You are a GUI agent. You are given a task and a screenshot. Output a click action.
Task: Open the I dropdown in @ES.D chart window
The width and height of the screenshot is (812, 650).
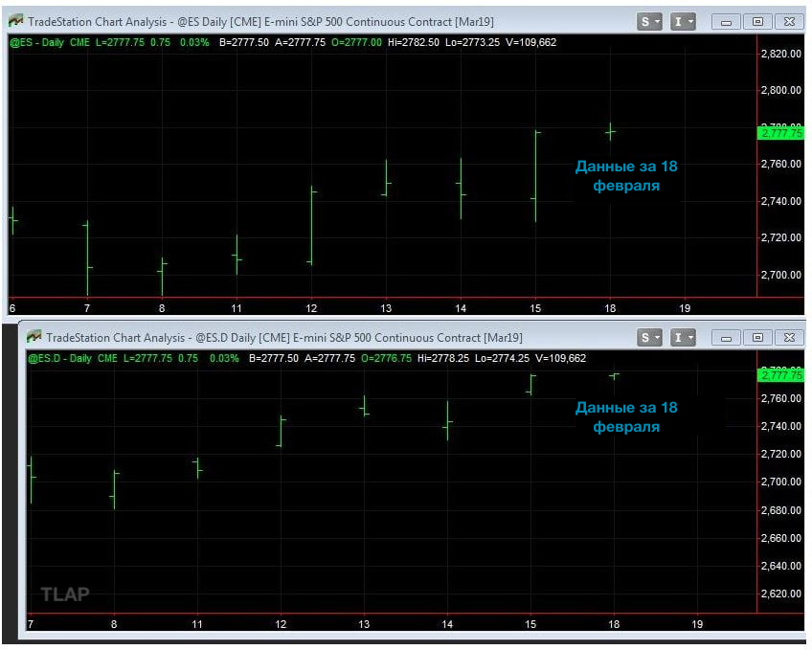pos(683,338)
